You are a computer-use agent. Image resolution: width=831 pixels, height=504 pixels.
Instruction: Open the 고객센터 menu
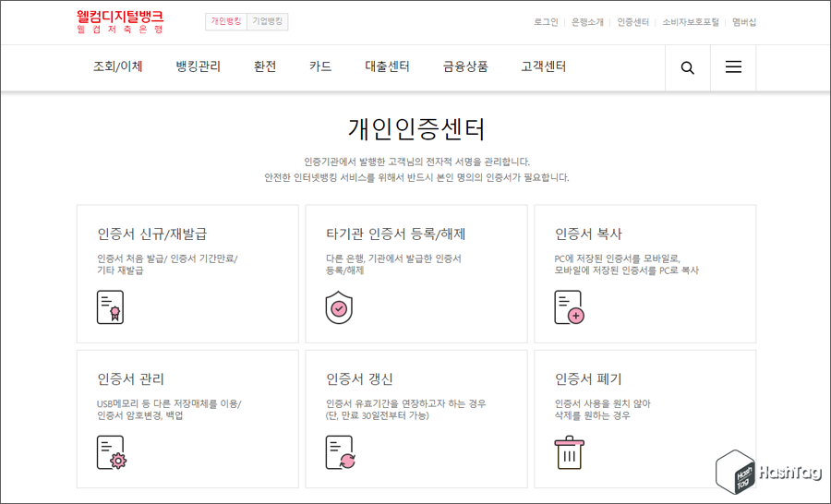pos(543,66)
